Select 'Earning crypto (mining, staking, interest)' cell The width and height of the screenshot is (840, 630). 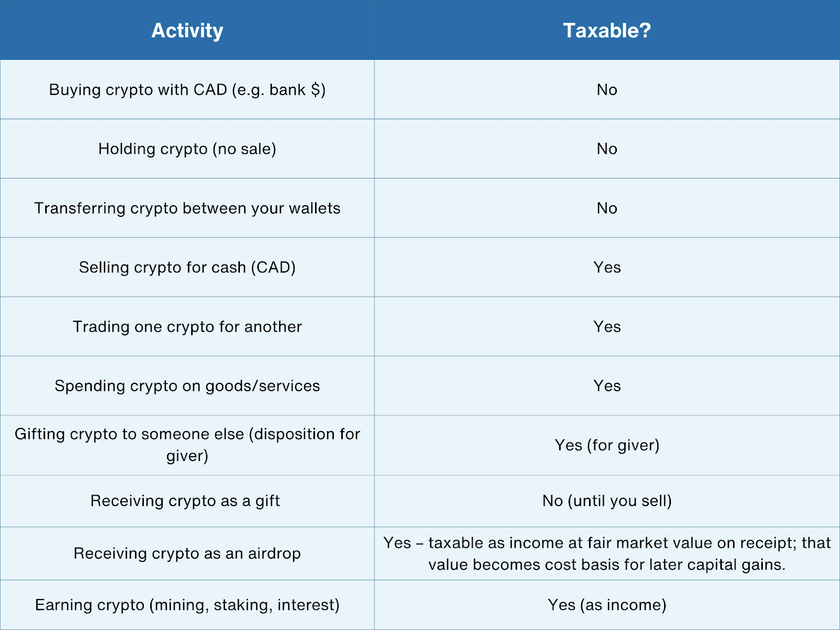[187, 605]
